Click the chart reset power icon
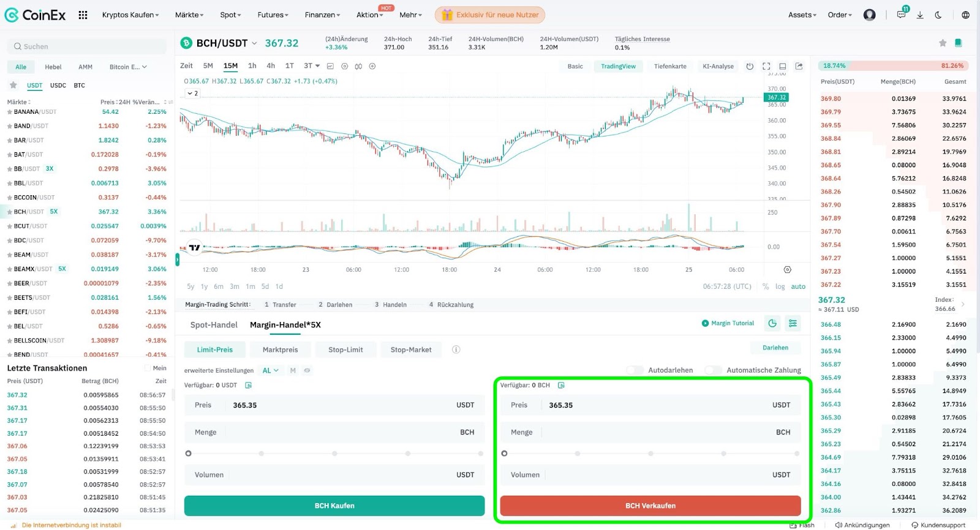The height and width of the screenshot is (530, 980). tap(750, 66)
